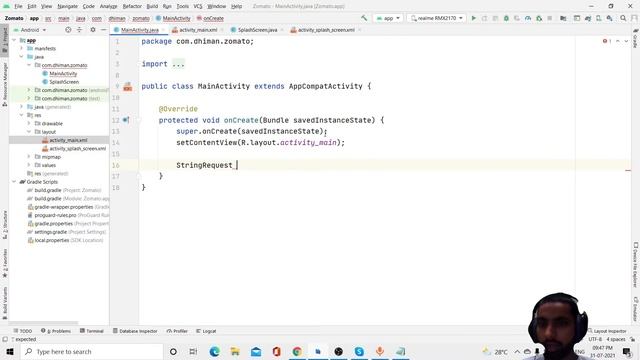Open the Logcat tool window

[x=206, y=331]
